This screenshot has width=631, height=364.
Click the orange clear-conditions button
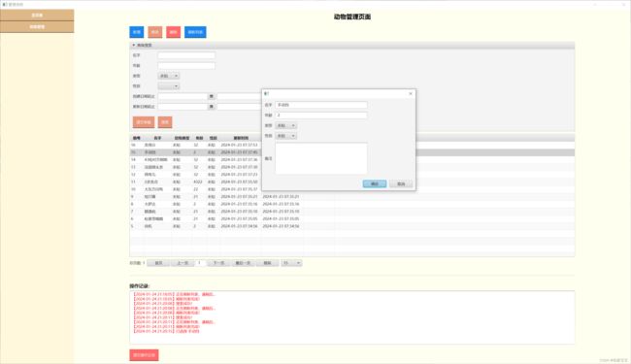pos(144,122)
